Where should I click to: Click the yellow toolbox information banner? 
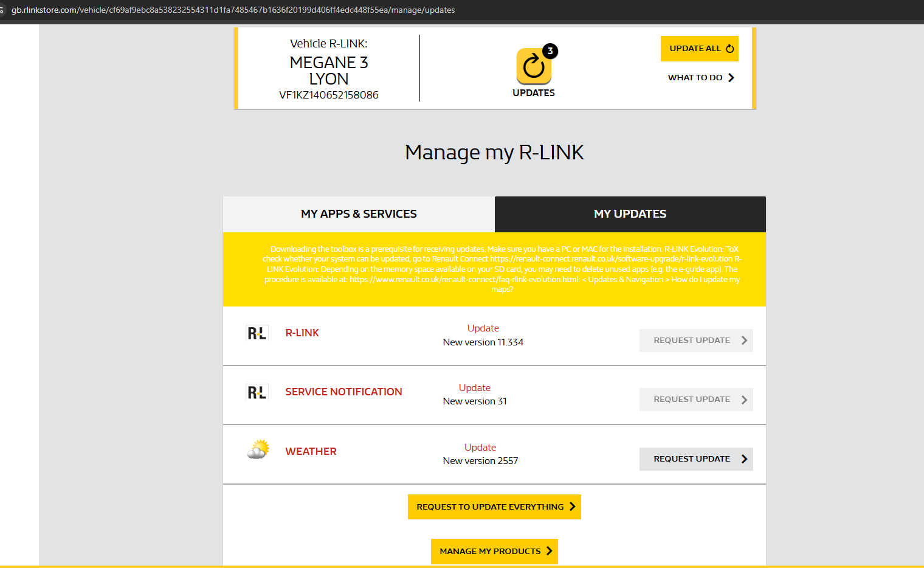[494, 269]
